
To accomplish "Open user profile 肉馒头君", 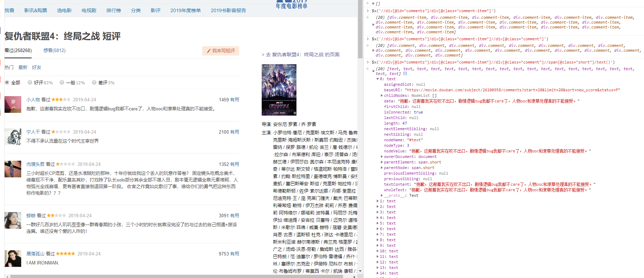I will [x=35, y=164].
